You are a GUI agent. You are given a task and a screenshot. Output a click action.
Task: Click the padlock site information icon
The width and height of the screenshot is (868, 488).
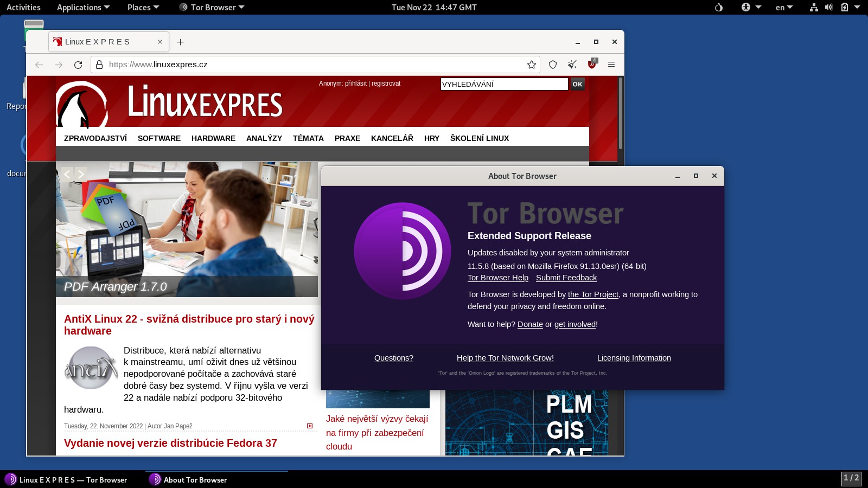[99, 65]
